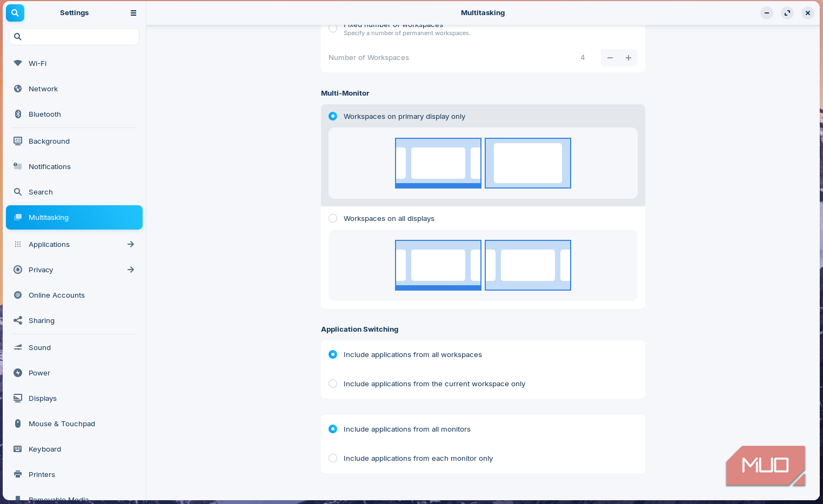Select applications from each monitor only
The width and height of the screenshot is (823, 504).
click(x=333, y=458)
